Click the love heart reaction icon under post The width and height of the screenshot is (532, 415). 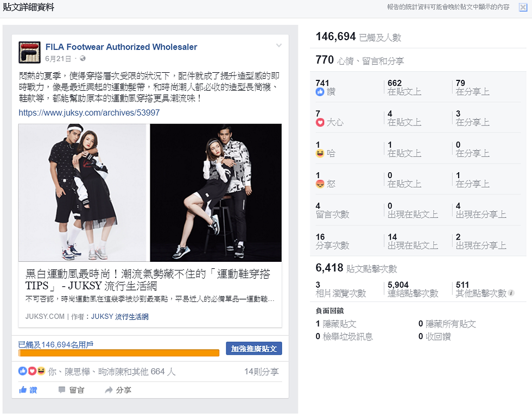pos(32,371)
